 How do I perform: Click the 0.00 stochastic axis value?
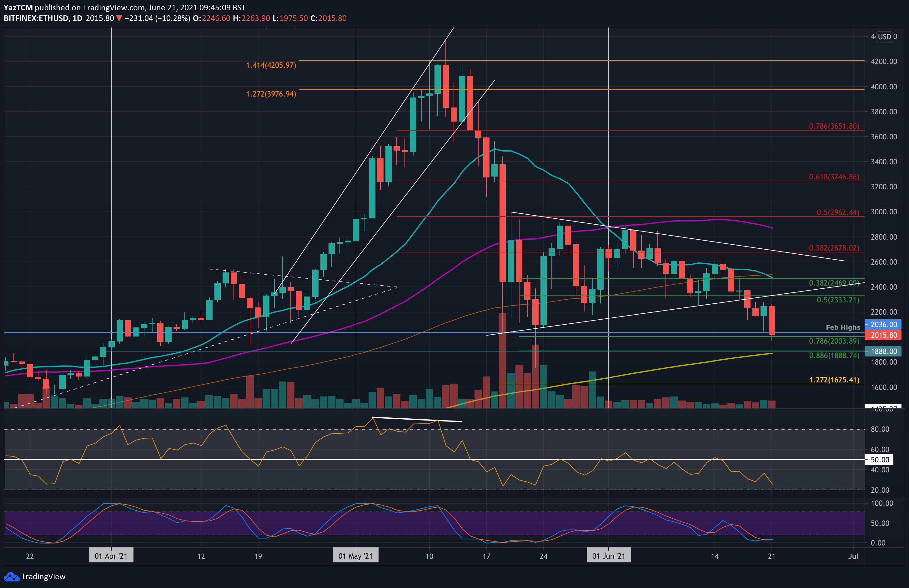[x=878, y=543]
